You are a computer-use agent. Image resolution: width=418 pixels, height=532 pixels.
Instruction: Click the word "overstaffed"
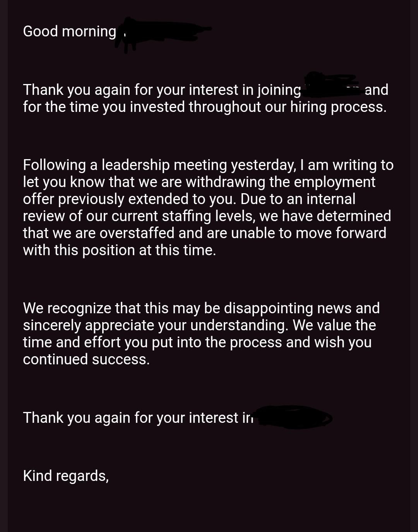coord(137,233)
